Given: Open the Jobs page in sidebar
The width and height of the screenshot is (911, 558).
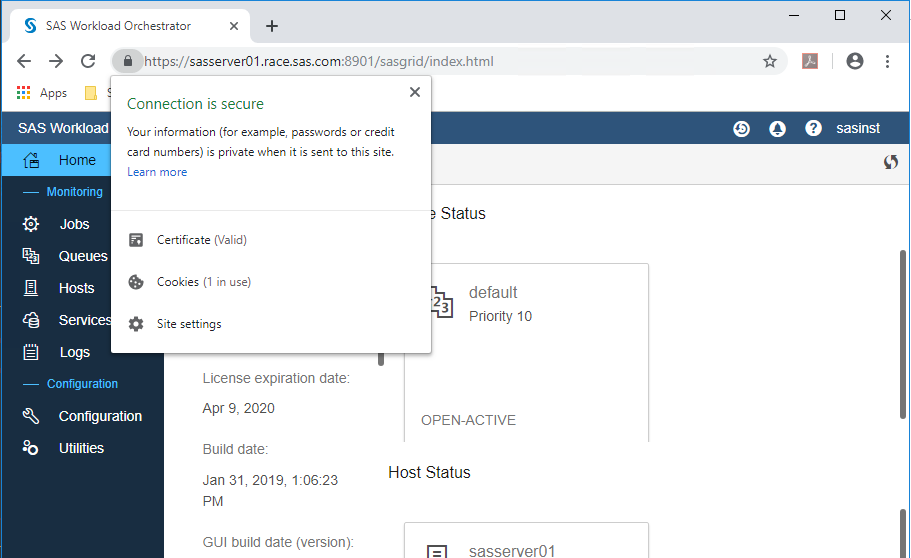Looking at the screenshot, I should click(x=74, y=224).
